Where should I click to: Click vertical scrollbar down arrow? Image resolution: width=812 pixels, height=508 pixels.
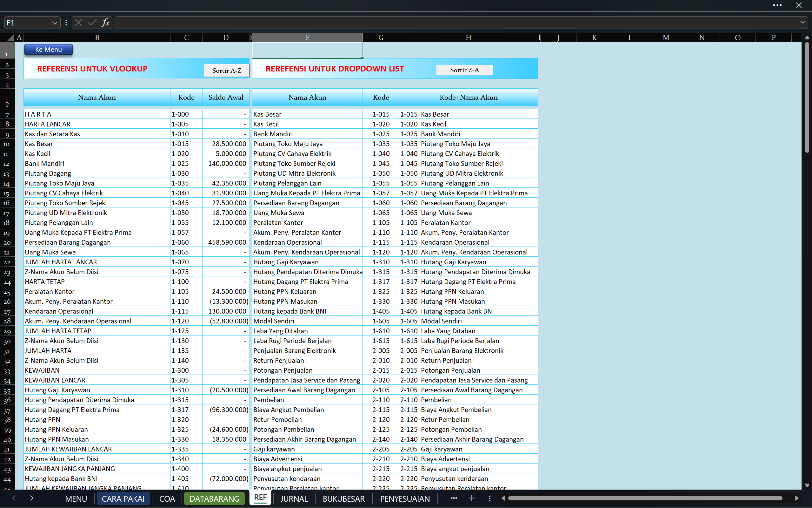coord(807,485)
